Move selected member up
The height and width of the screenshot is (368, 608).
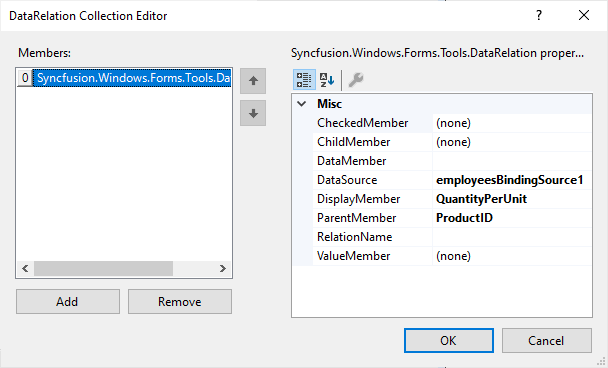tap(253, 81)
